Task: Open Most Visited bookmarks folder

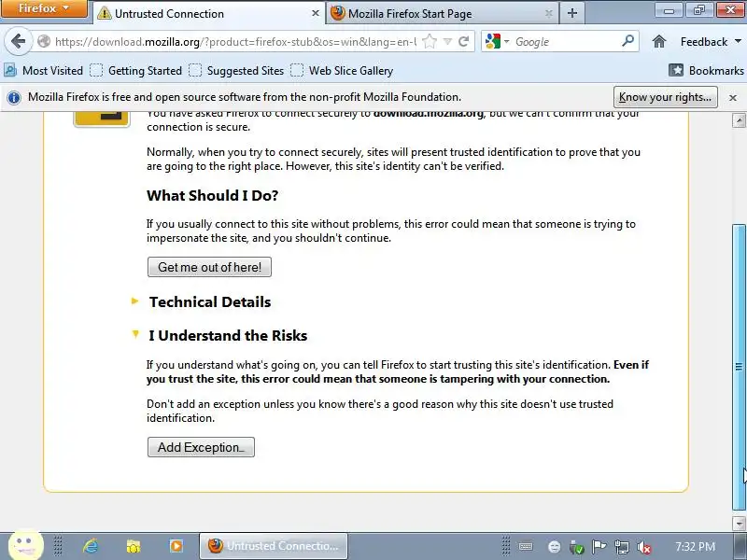Action: [x=44, y=71]
